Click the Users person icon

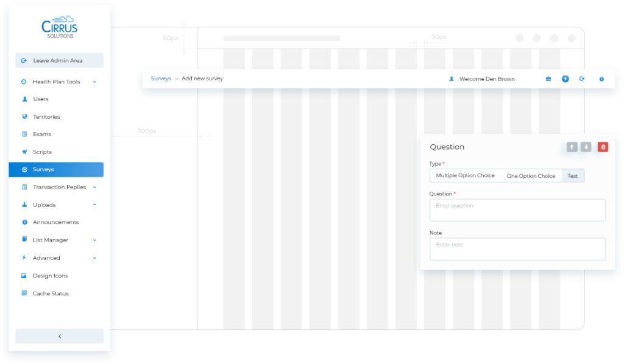click(24, 99)
